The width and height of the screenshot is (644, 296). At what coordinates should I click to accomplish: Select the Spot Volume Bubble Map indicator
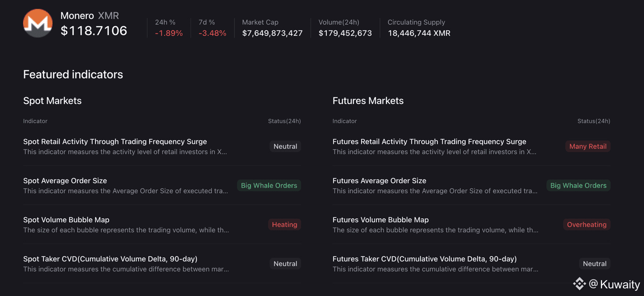pyautogui.click(x=66, y=220)
